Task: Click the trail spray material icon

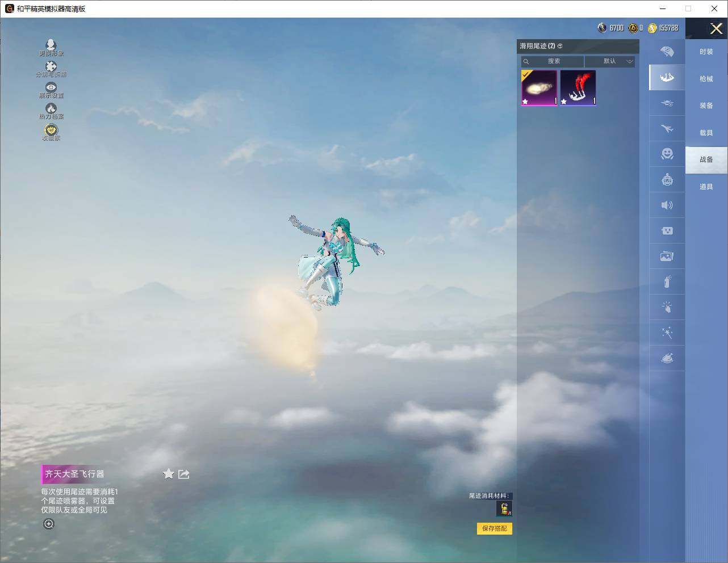Action: 504,509
